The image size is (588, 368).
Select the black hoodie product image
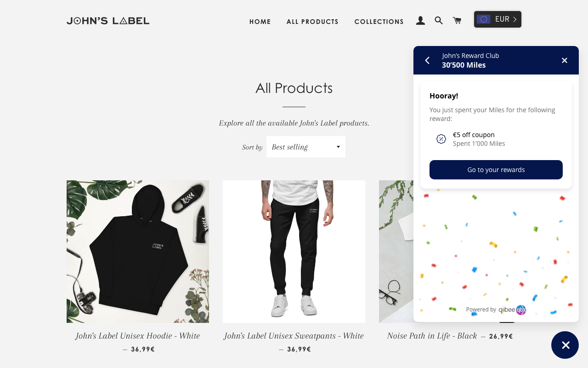point(138,252)
